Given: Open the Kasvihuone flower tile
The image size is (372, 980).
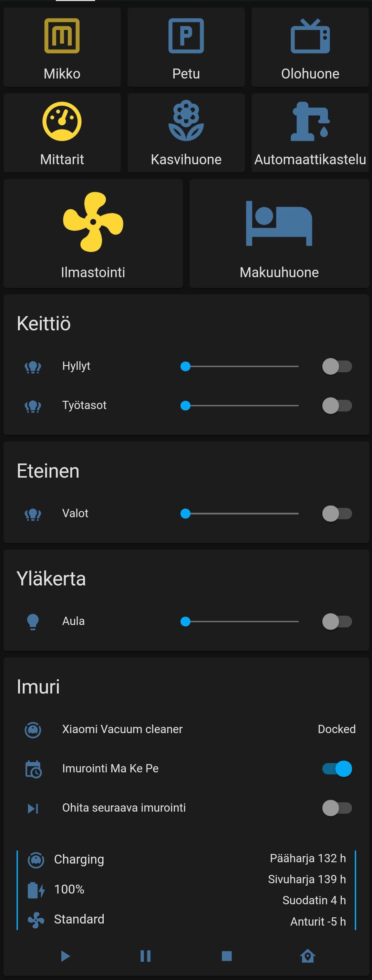Looking at the screenshot, I should (186, 133).
